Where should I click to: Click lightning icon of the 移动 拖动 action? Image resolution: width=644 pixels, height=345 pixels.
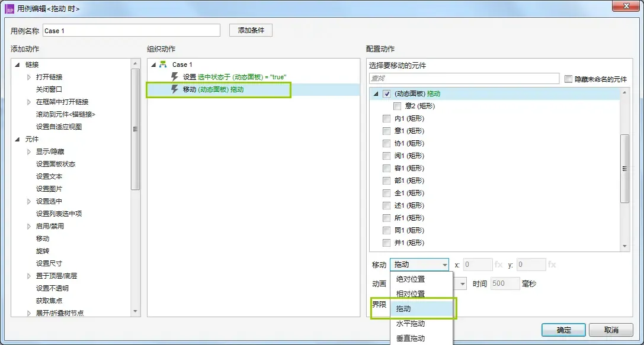tap(174, 89)
